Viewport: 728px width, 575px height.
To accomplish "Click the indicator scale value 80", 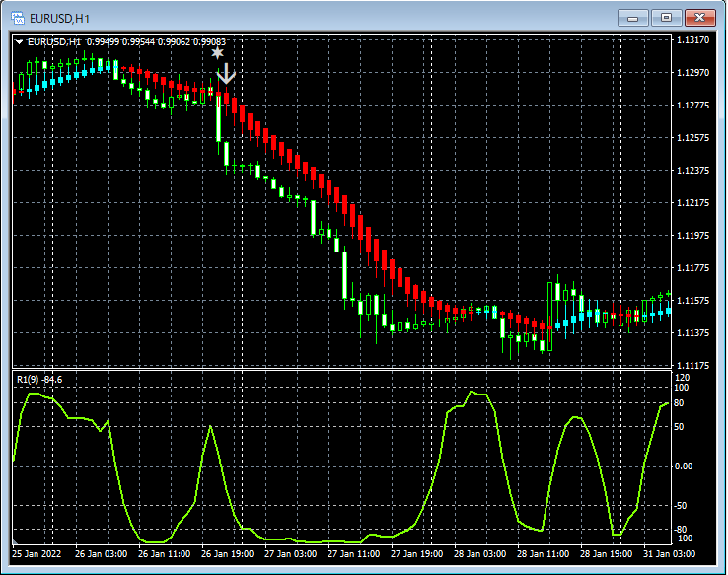I will (x=679, y=403).
